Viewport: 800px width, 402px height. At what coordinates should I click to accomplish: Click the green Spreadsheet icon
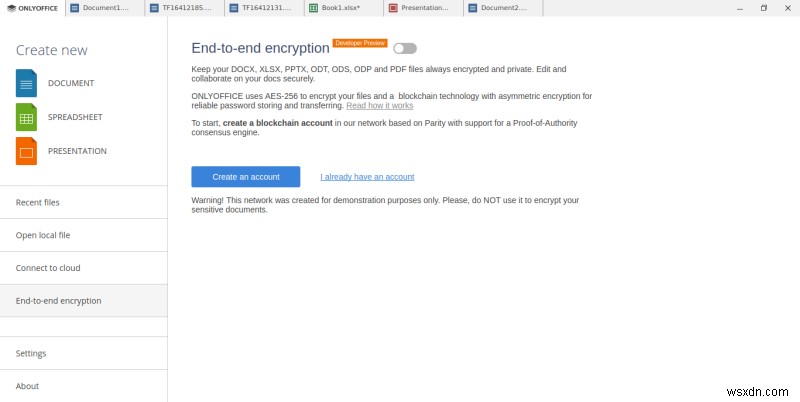click(26, 117)
